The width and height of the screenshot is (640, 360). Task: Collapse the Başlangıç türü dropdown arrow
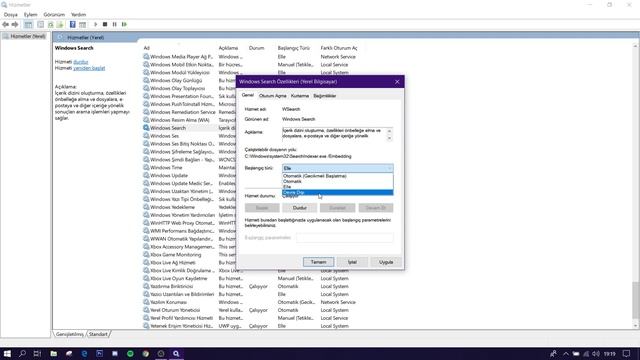click(389, 168)
